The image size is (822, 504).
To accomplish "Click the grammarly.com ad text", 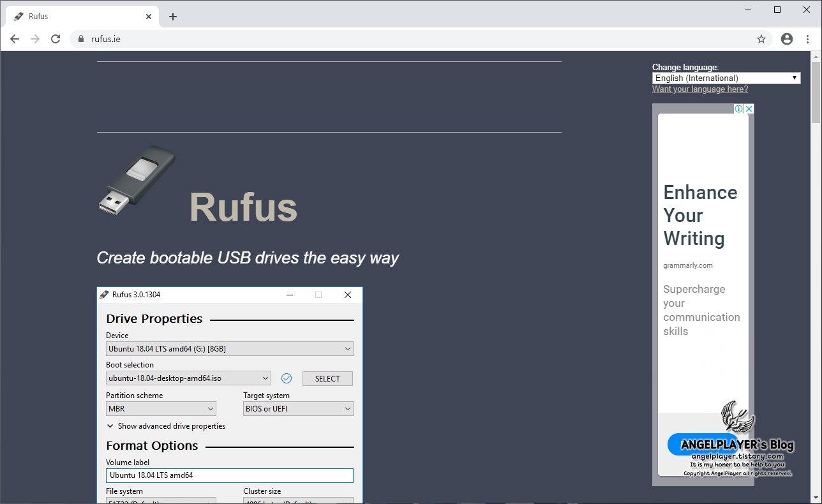I will (688, 265).
